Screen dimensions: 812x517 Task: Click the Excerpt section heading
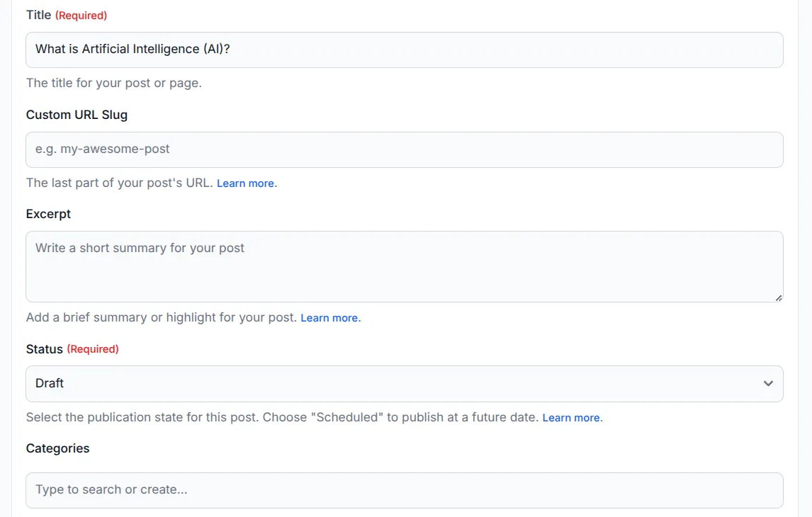(47, 213)
